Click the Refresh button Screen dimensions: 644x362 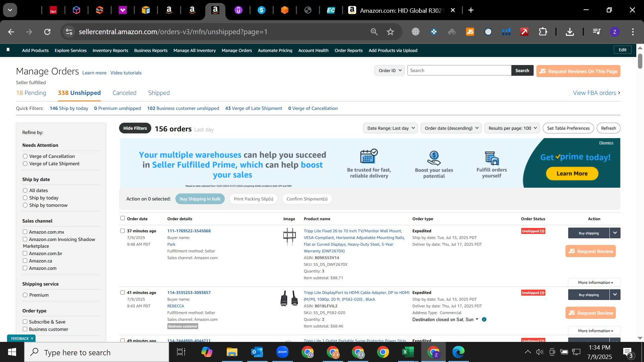point(608,128)
